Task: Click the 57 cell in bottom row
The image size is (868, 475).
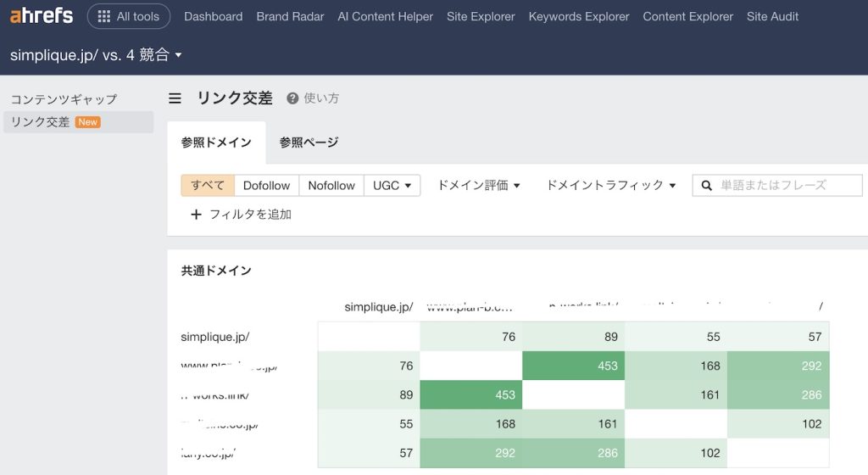Action: [x=369, y=453]
